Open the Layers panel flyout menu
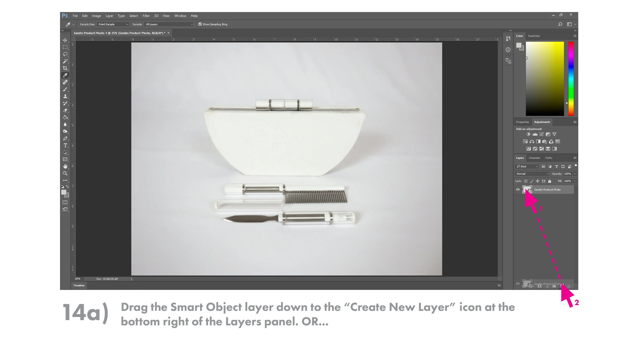Screen dimensions: 644x362 (x=575, y=158)
